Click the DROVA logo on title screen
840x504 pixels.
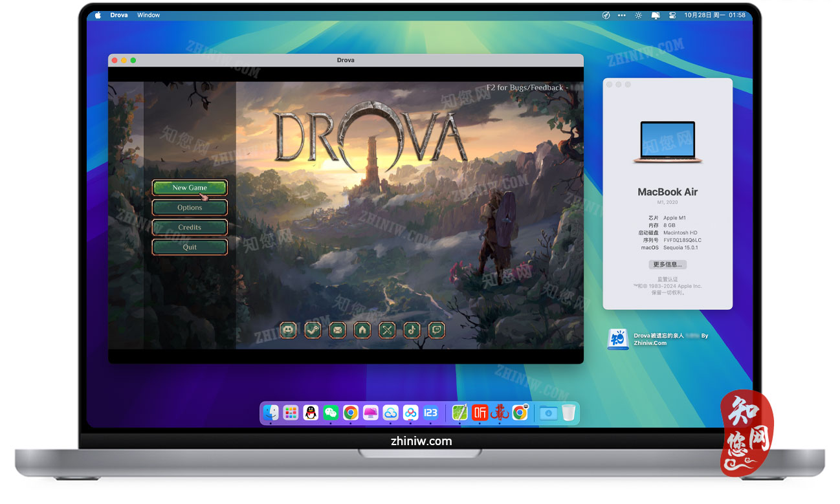(x=370, y=137)
